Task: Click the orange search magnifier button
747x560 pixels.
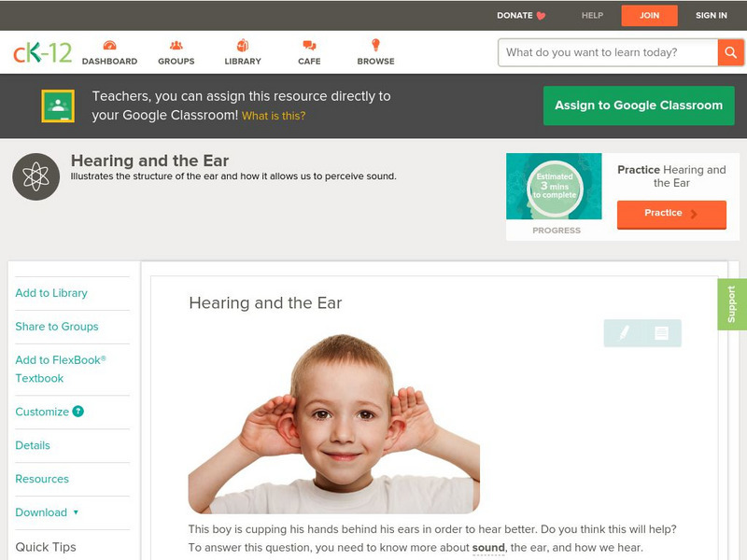Action: 730,52
